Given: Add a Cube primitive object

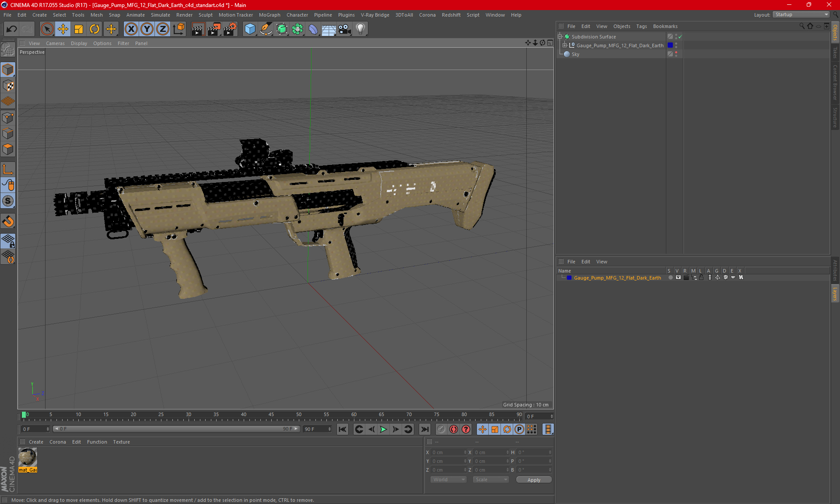Looking at the screenshot, I should 250,29.
